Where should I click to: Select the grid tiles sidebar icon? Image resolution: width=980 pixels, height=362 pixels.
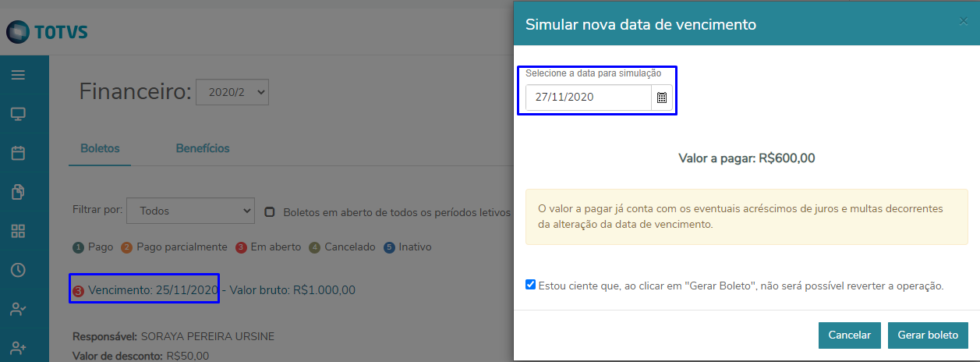point(18,231)
